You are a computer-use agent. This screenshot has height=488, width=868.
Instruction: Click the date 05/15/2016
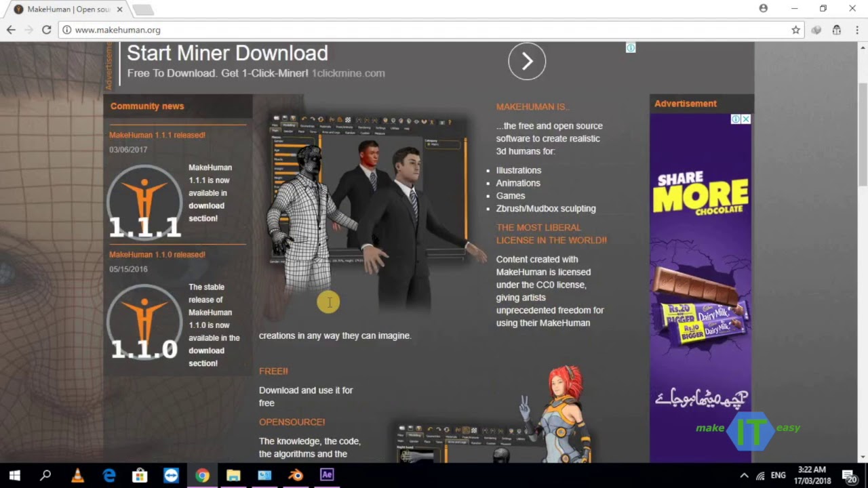128,269
